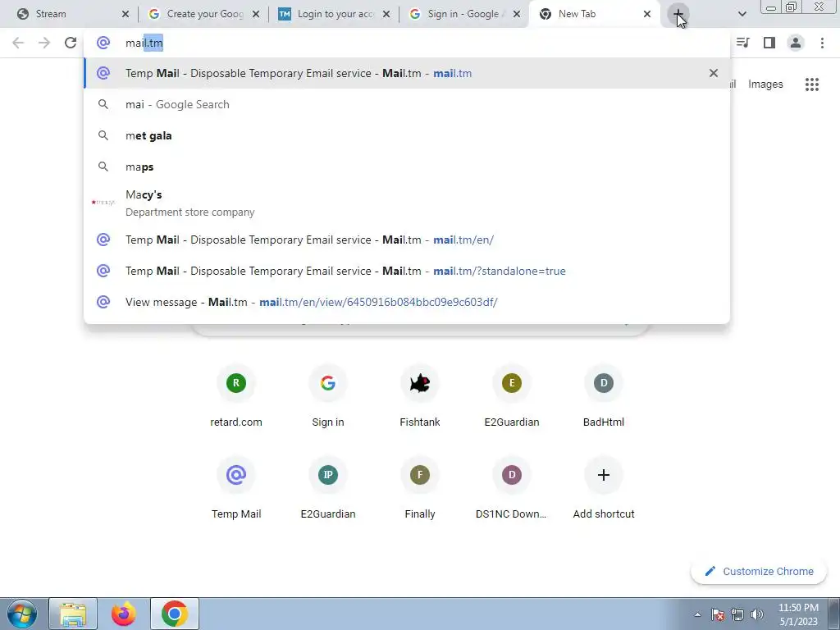
Task: Click the Customize Chrome button
Action: [759, 572]
